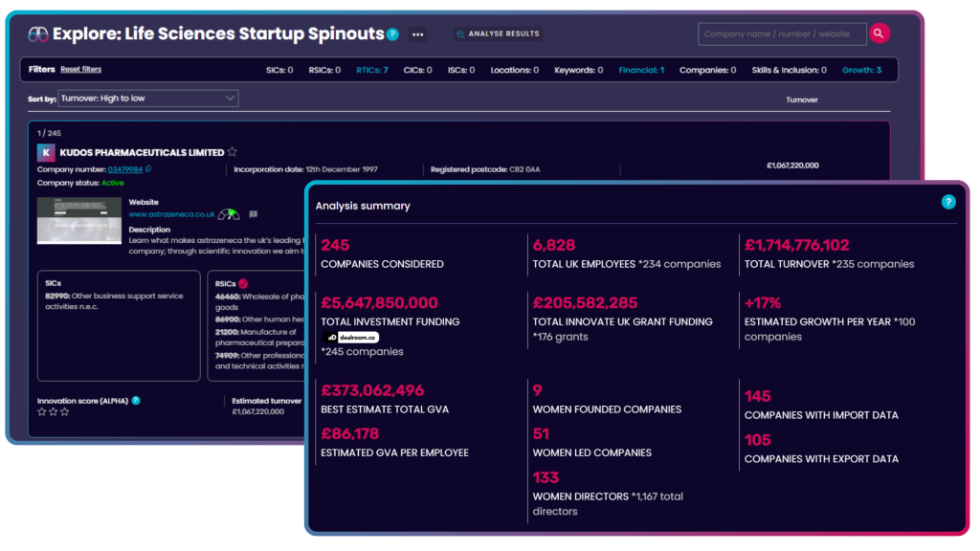The image size is (980, 551).
Task: Open the Growth: 3 filter
Action: click(861, 70)
